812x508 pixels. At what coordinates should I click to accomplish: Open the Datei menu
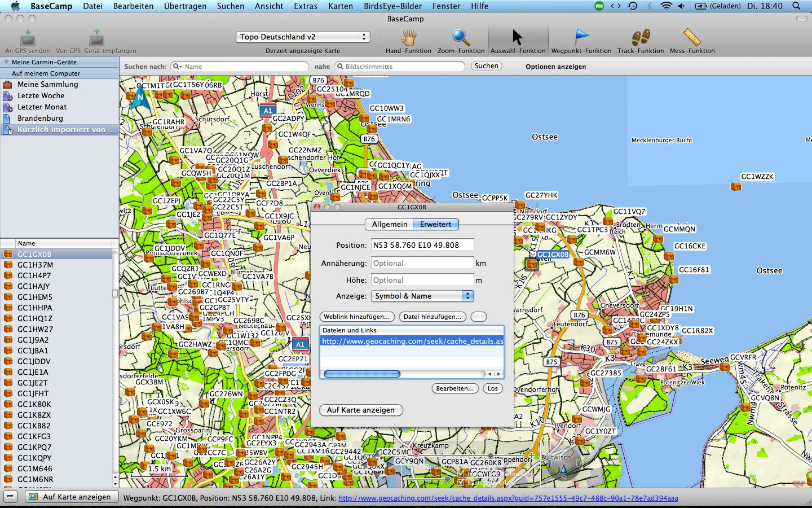tap(92, 6)
